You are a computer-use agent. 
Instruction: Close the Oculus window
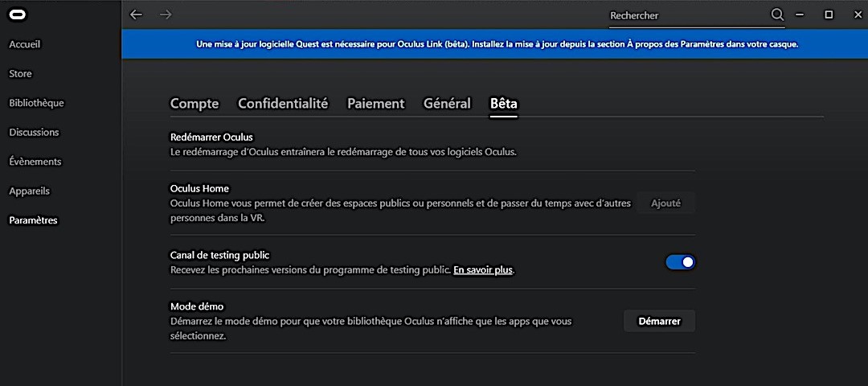(x=858, y=15)
